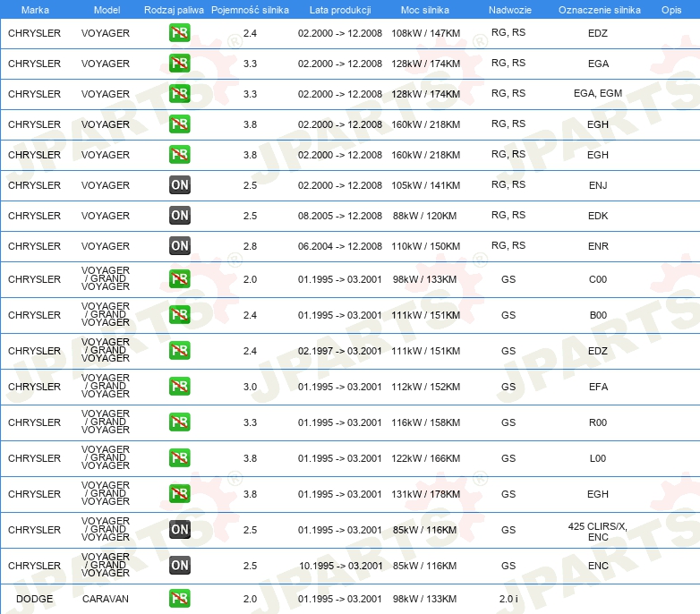Click the 425 CLIRS/X, ENC engine code
The image size is (700, 614).
coord(598,532)
